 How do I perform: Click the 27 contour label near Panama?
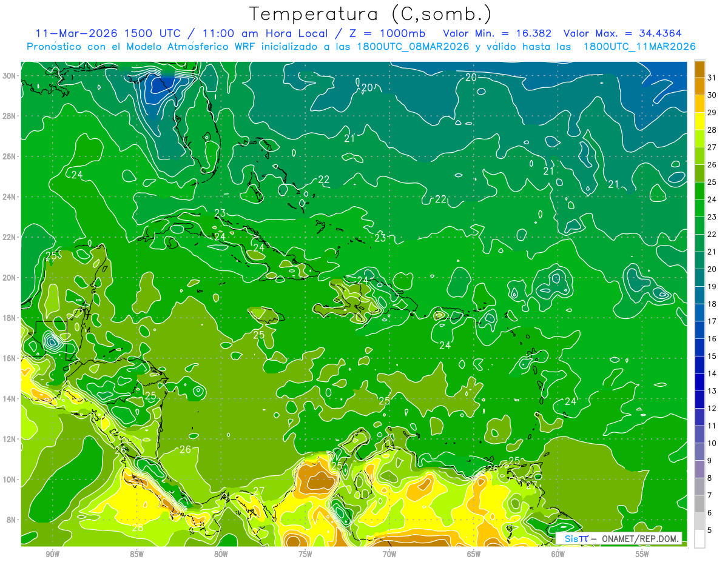pos(259,491)
